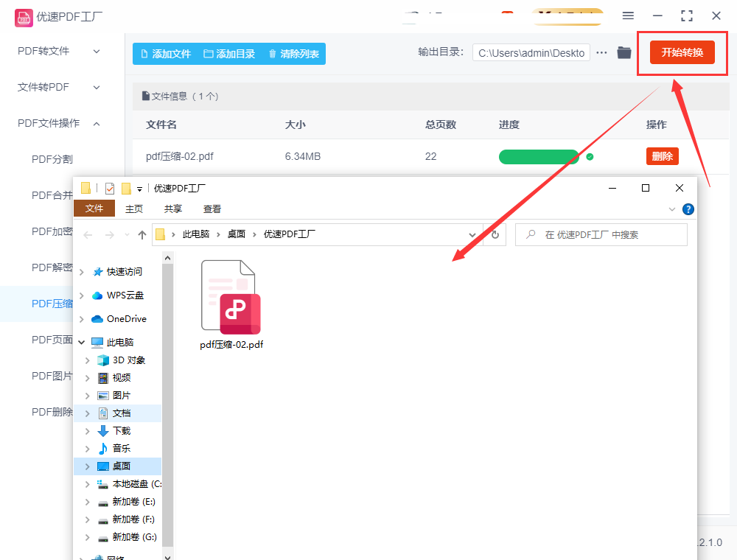Click the Explorer up-one-level arrow

coord(142,235)
